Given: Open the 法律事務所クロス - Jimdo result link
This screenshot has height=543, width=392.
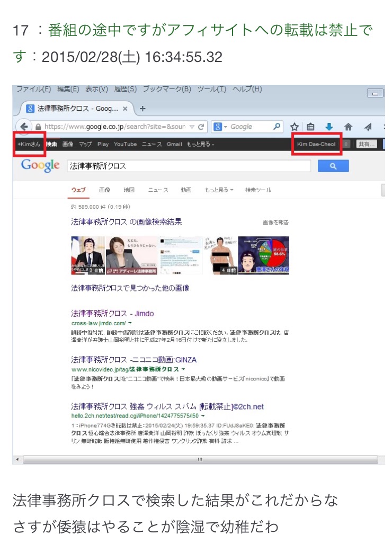Looking at the screenshot, I should coord(112,314).
